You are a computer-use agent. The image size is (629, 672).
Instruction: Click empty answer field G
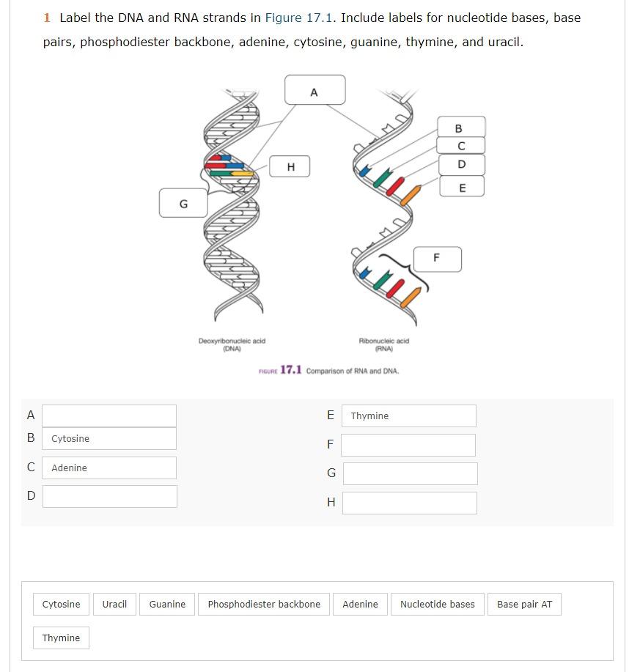click(x=411, y=473)
